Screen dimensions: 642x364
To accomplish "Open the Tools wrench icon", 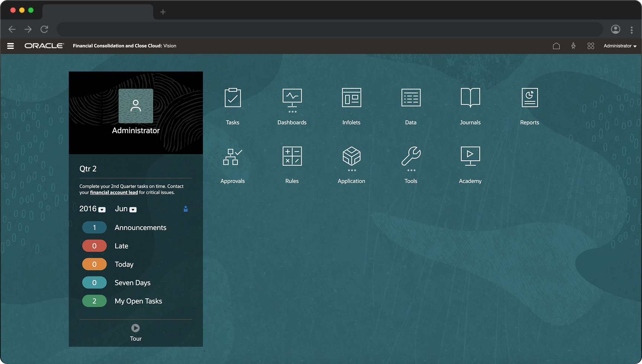I will pyautogui.click(x=411, y=157).
